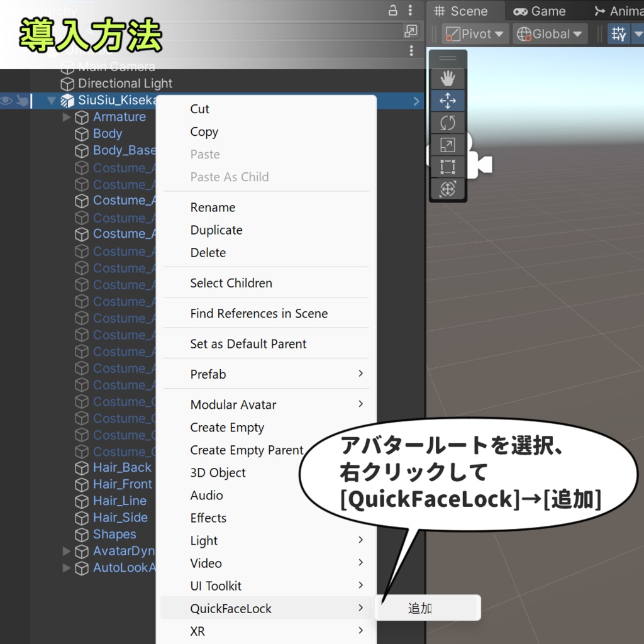Select the Scale tool
This screenshot has width=644, height=644.
(x=447, y=145)
